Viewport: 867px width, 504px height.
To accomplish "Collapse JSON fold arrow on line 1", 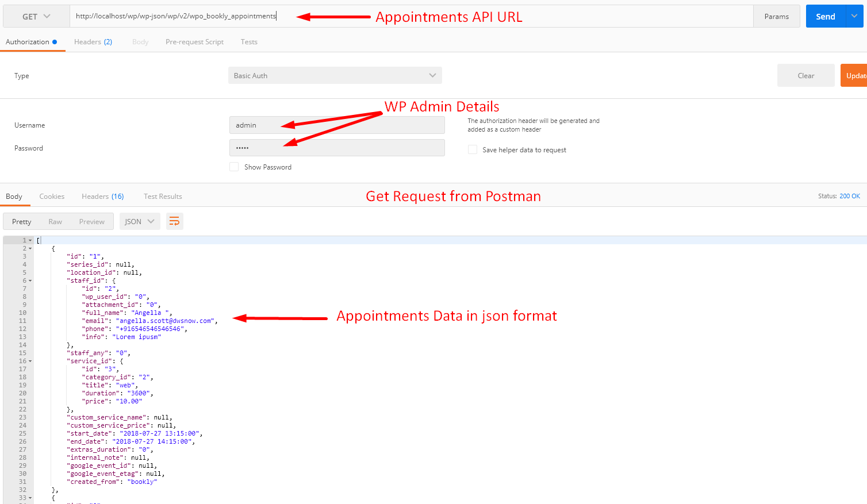I will click(x=30, y=240).
